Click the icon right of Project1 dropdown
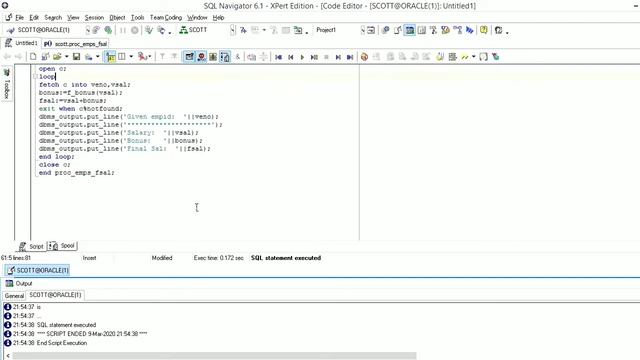This screenshot has height=360, width=640. pyautogui.click(x=371, y=30)
